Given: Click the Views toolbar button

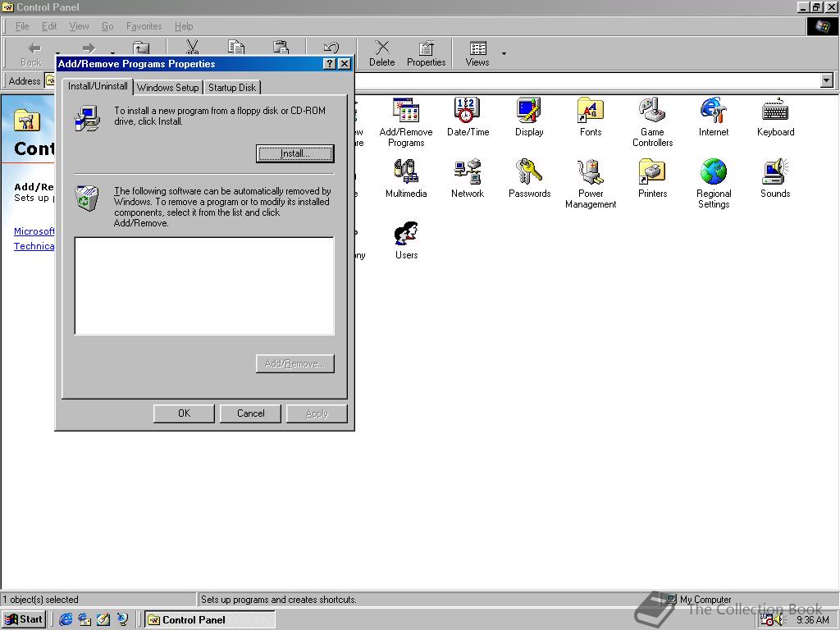Looking at the screenshot, I should [477, 53].
